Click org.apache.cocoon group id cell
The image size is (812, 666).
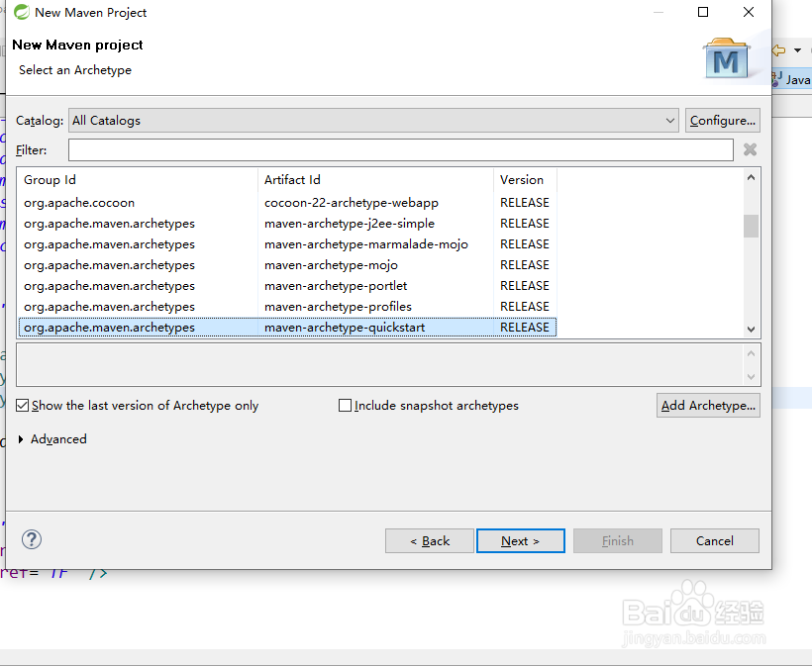79,203
